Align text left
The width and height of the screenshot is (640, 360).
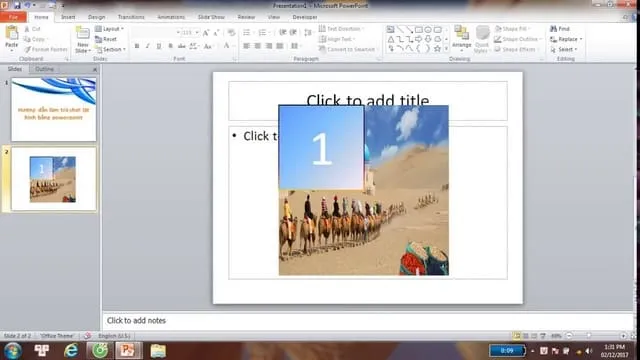pos(247,46)
